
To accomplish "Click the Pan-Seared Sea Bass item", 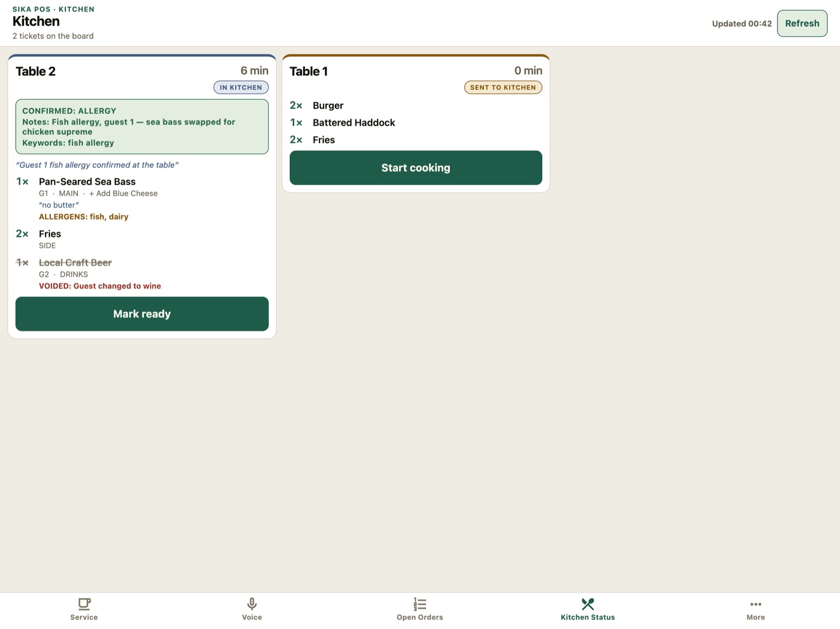I will click(87, 182).
